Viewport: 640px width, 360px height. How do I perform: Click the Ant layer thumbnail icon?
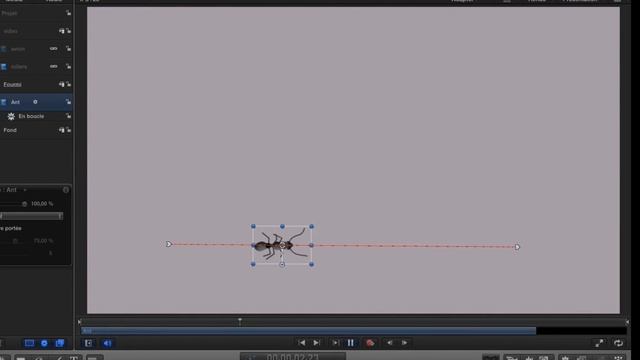(x=3, y=102)
